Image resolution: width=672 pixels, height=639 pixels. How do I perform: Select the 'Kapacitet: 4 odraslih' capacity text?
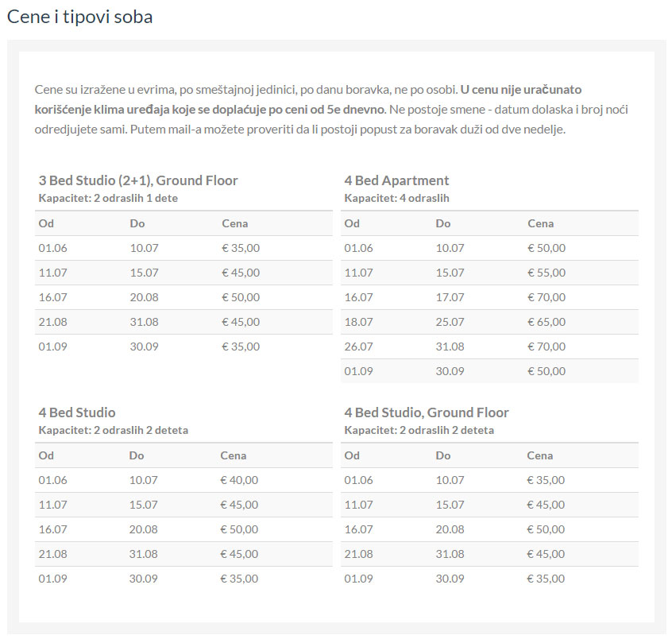396,198
